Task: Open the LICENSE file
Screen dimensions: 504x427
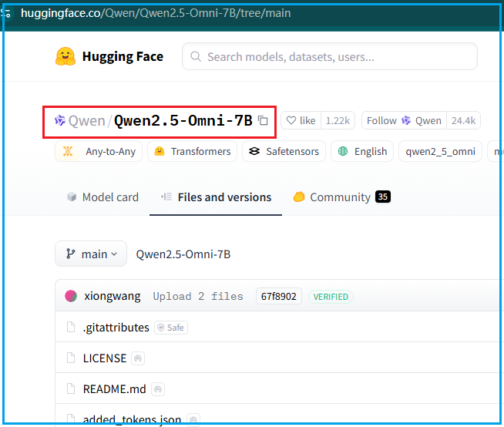Action: (105, 358)
